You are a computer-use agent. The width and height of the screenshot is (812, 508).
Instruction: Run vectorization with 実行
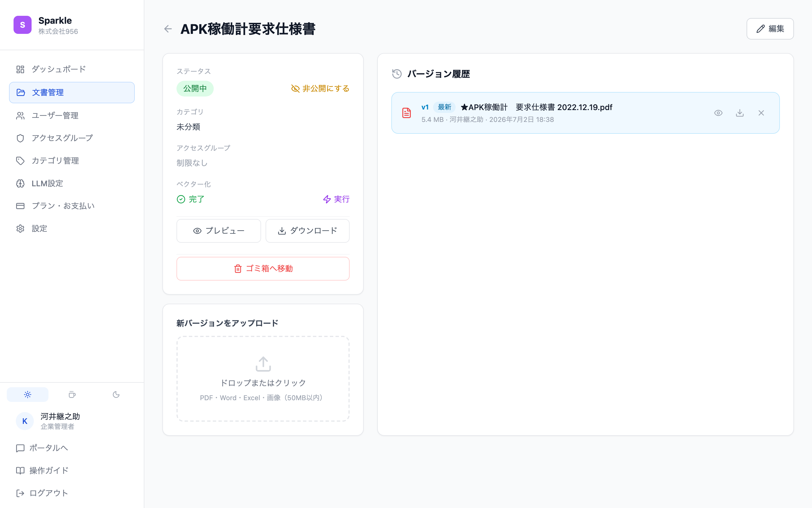(x=336, y=199)
